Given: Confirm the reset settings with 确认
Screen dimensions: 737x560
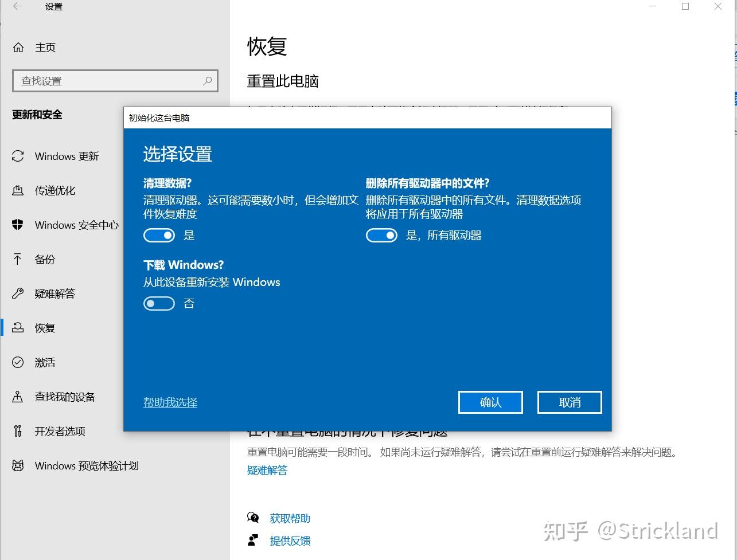Looking at the screenshot, I should pyautogui.click(x=490, y=402).
